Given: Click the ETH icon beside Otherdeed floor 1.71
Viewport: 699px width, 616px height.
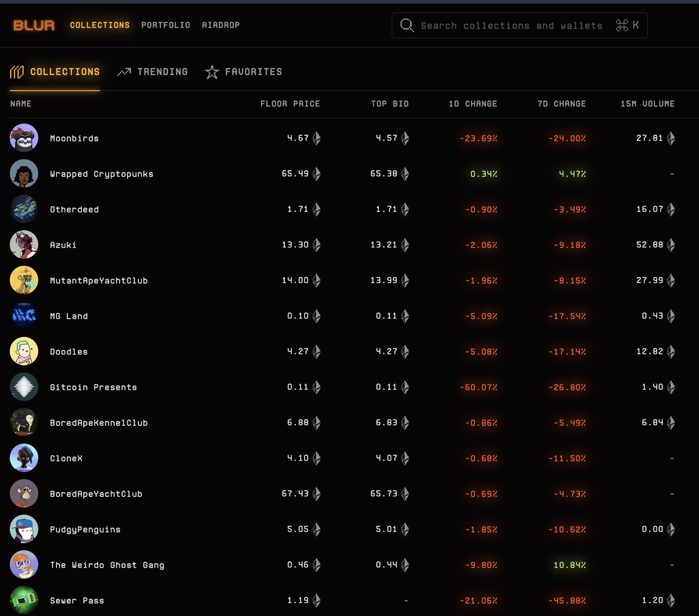Looking at the screenshot, I should tap(316, 209).
